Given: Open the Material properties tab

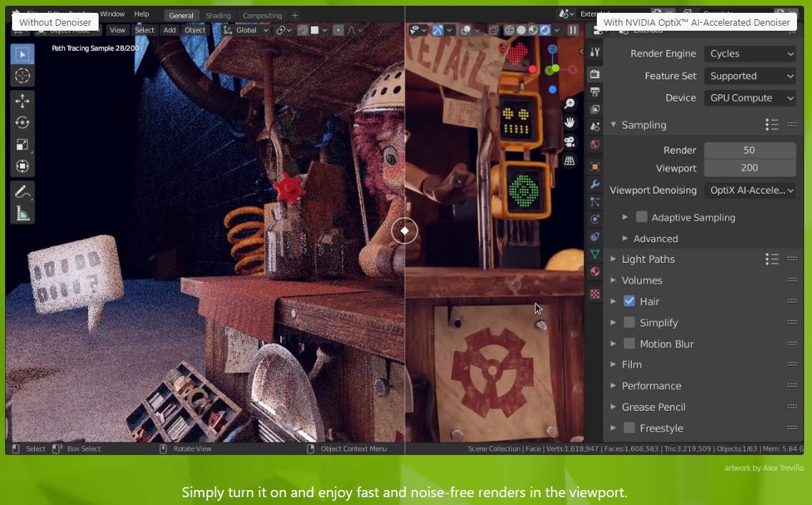Looking at the screenshot, I should pos(595,271).
